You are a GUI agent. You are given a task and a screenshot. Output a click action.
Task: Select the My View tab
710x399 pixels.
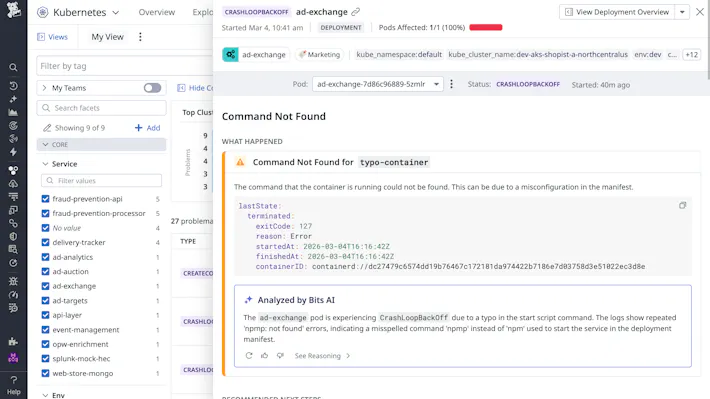(107, 37)
